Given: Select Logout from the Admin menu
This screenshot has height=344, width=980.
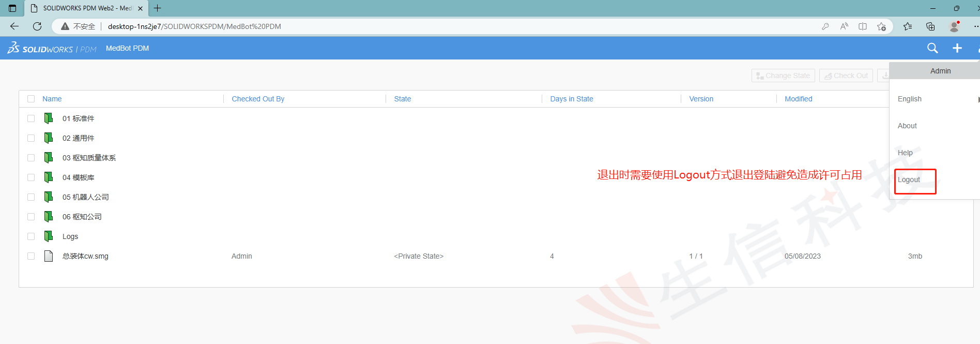Looking at the screenshot, I should pos(909,180).
